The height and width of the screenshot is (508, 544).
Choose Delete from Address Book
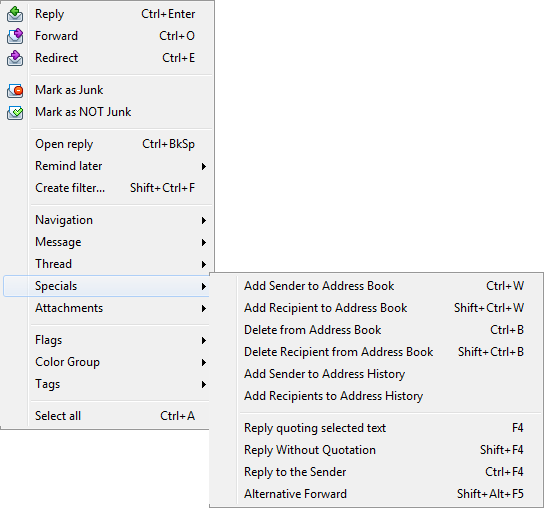384,330
